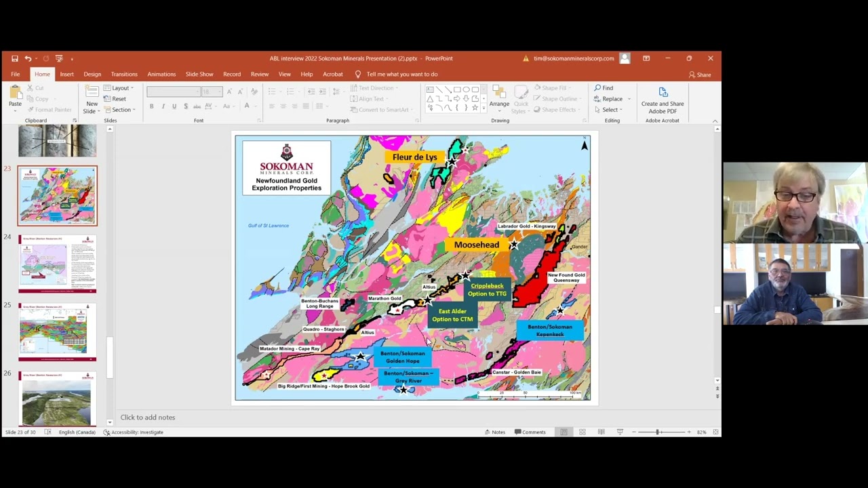Click Tell me what you want to do
This screenshot has height=488, width=868.
pyautogui.click(x=397, y=74)
